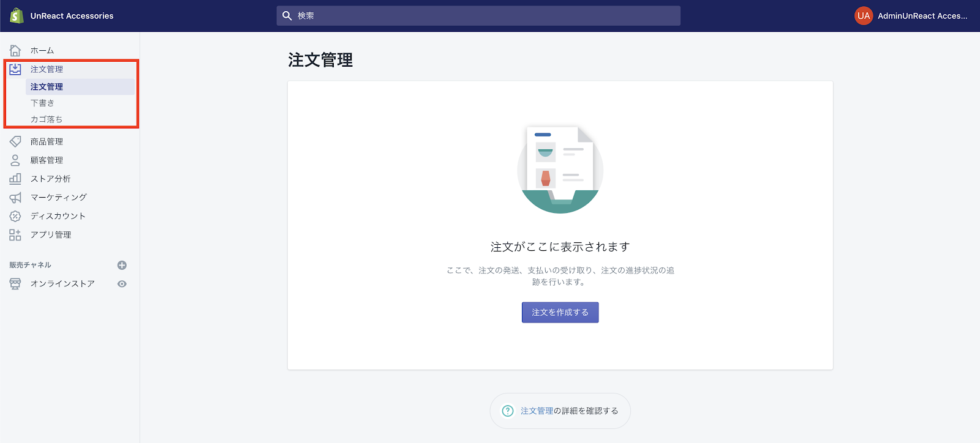Click the Apps (アプリ管理) grid icon
Screen dimensions: 980x443
[x=15, y=235]
